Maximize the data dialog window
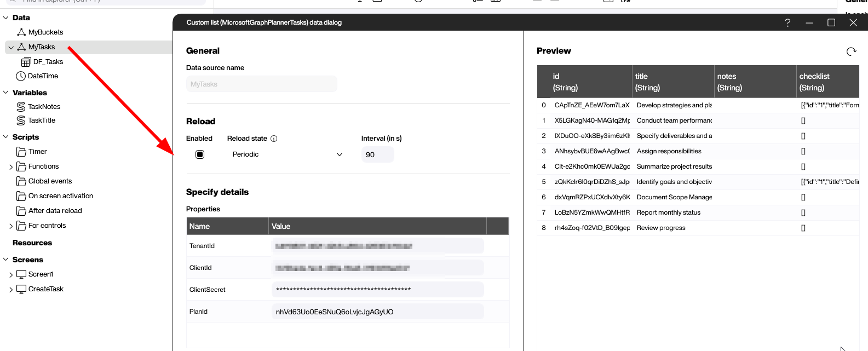 coord(831,22)
